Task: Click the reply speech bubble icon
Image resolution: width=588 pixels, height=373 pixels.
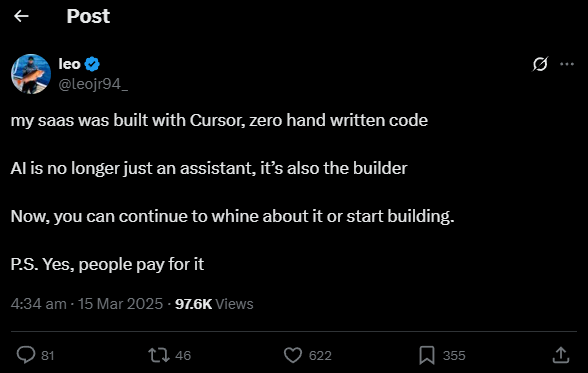Action: point(26,355)
